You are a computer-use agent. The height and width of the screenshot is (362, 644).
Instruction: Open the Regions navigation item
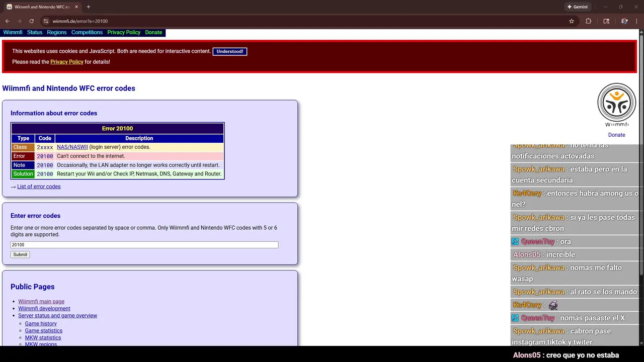pyautogui.click(x=57, y=32)
